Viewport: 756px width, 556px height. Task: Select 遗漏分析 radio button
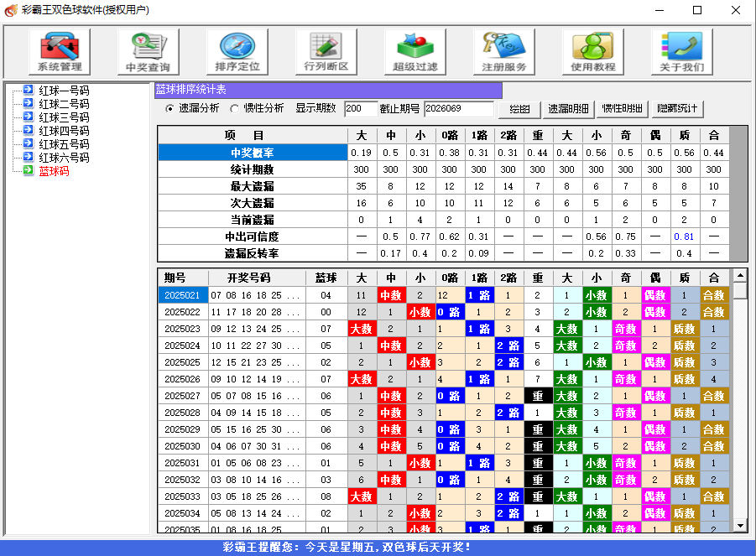point(169,109)
